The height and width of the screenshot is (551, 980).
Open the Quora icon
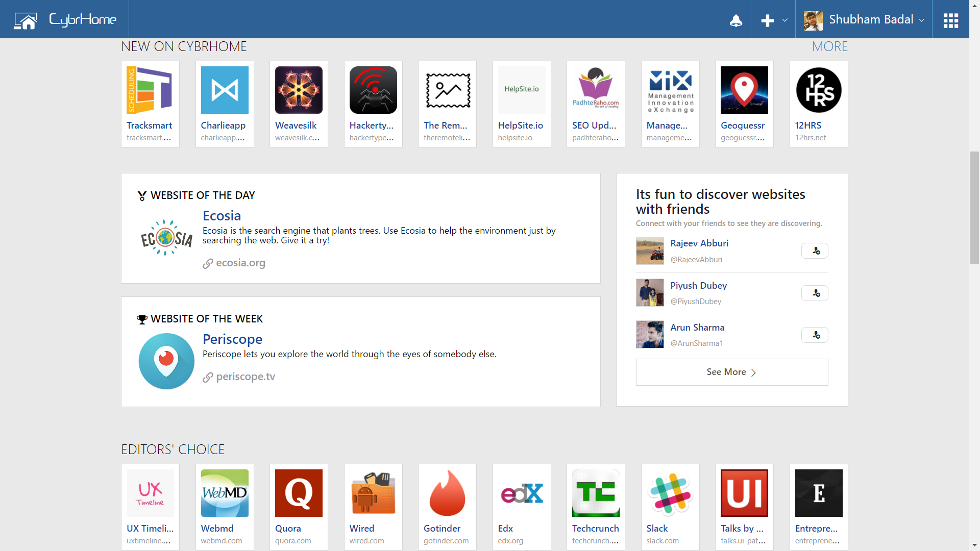pos(299,493)
